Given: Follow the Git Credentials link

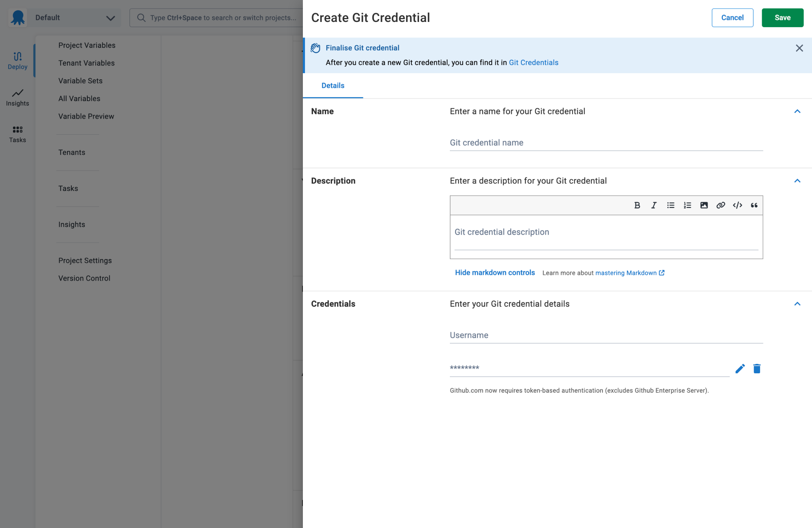Looking at the screenshot, I should point(533,63).
